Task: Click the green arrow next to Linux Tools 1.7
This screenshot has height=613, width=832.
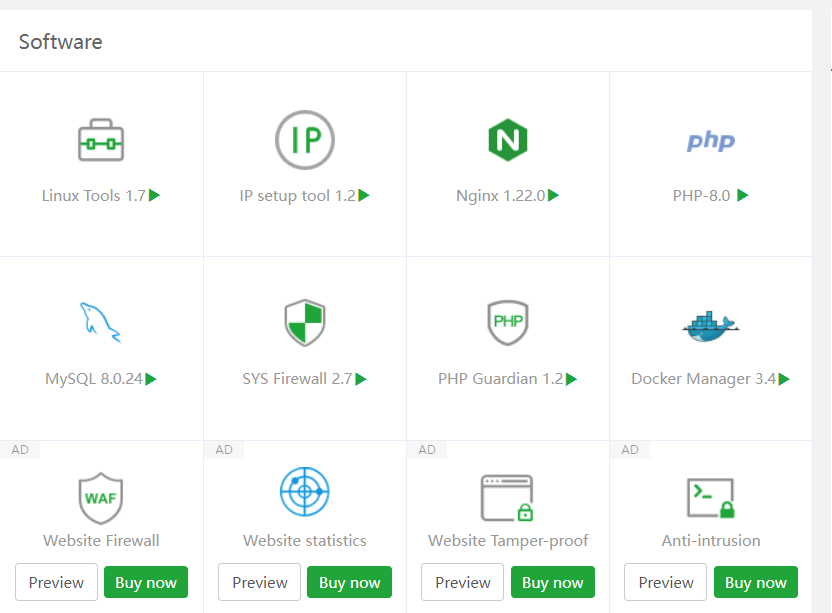Action: (x=154, y=195)
